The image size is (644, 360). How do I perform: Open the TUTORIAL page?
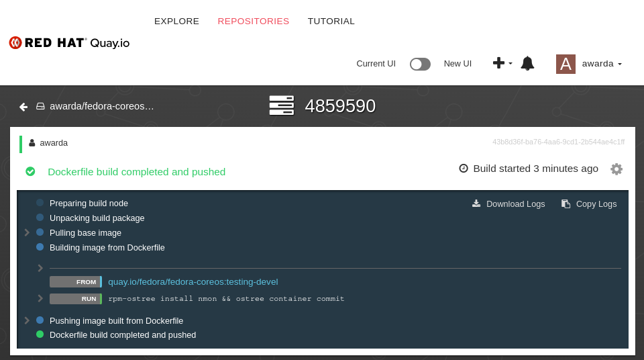[331, 21]
